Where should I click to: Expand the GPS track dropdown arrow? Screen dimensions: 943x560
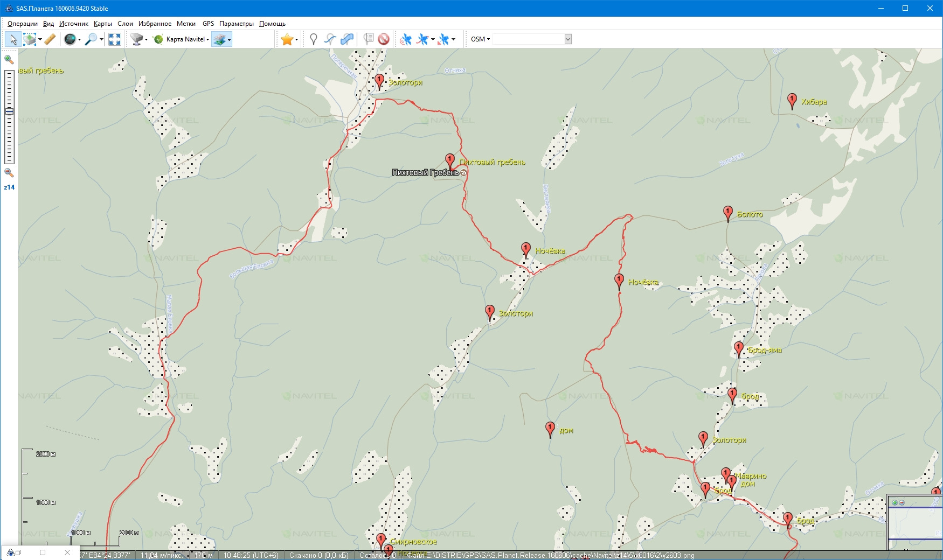point(433,39)
